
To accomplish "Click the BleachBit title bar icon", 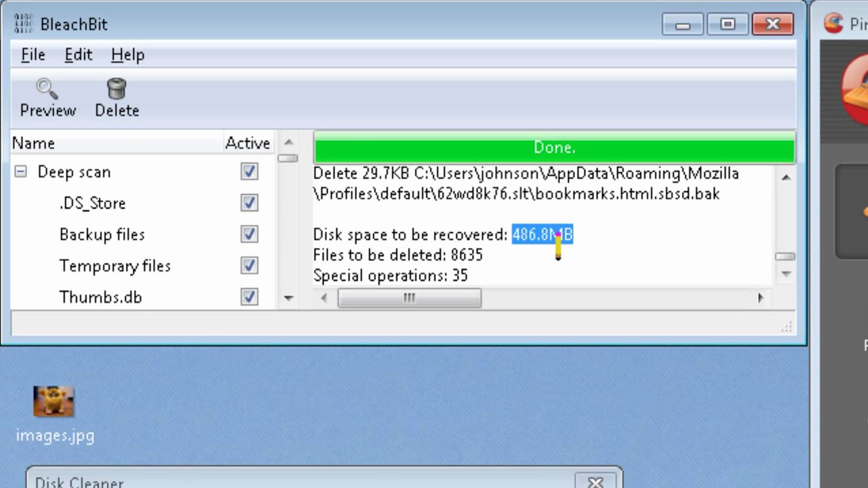I will click(x=22, y=24).
